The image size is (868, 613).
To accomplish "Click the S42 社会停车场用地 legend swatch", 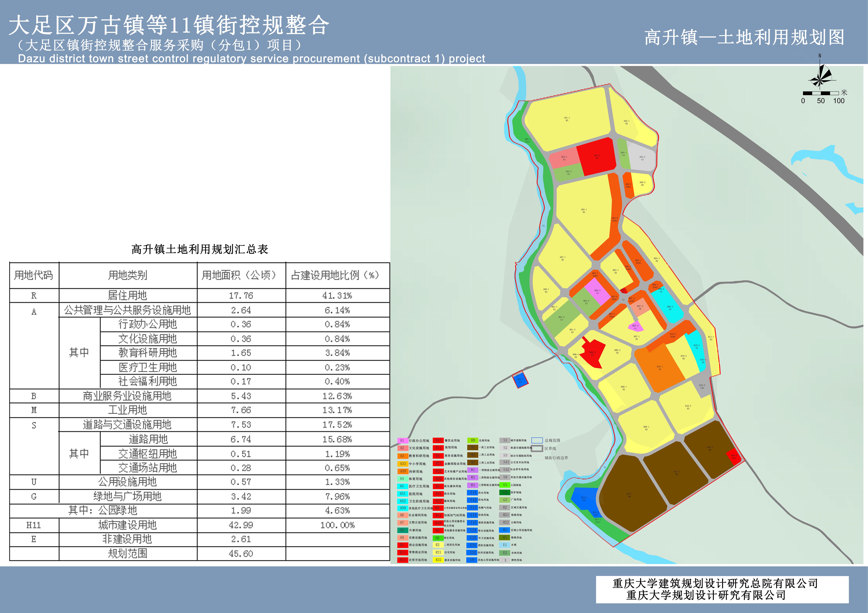I will click(x=505, y=470).
